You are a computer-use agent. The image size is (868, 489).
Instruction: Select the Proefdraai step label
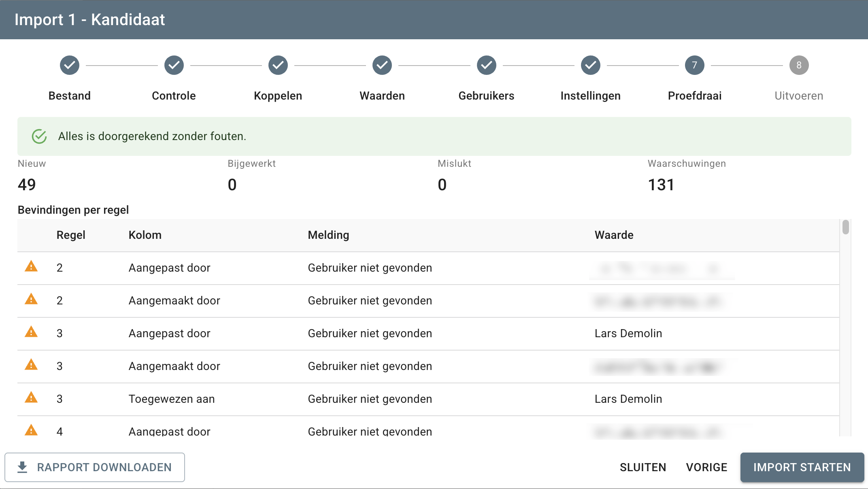[695, 96]
